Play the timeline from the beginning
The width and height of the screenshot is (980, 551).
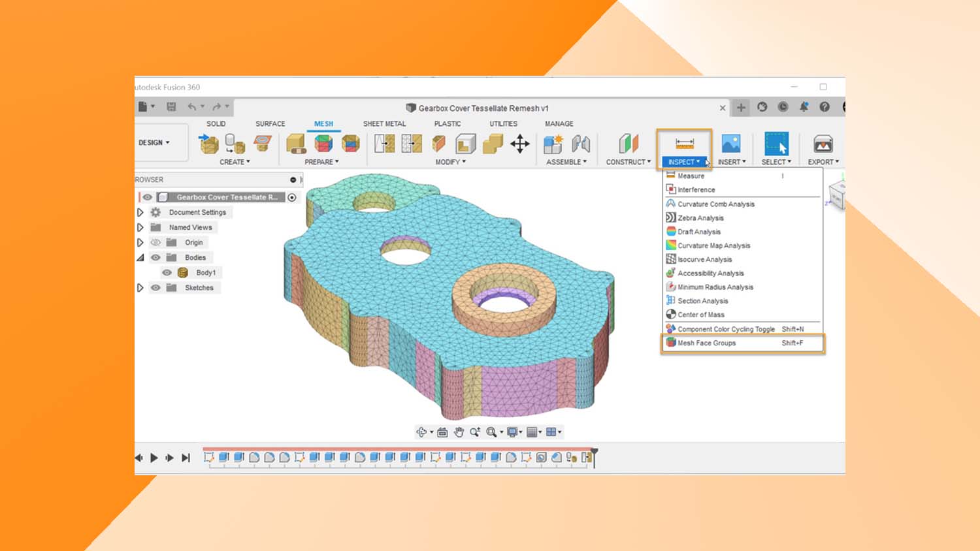point(153,458)
